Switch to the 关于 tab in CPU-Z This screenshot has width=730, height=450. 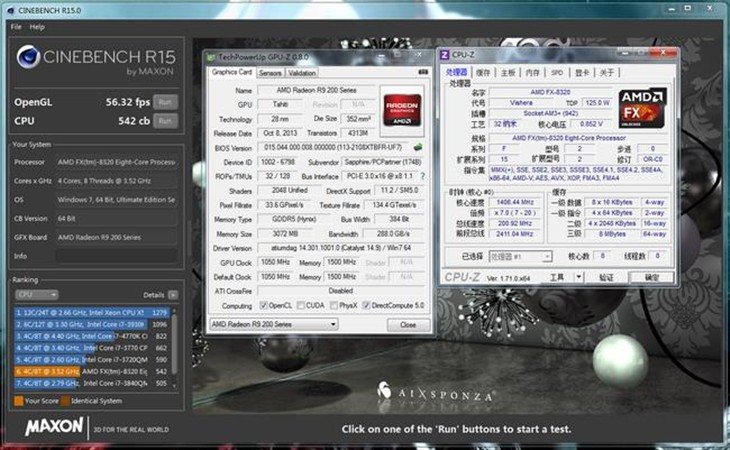[607, 73]
